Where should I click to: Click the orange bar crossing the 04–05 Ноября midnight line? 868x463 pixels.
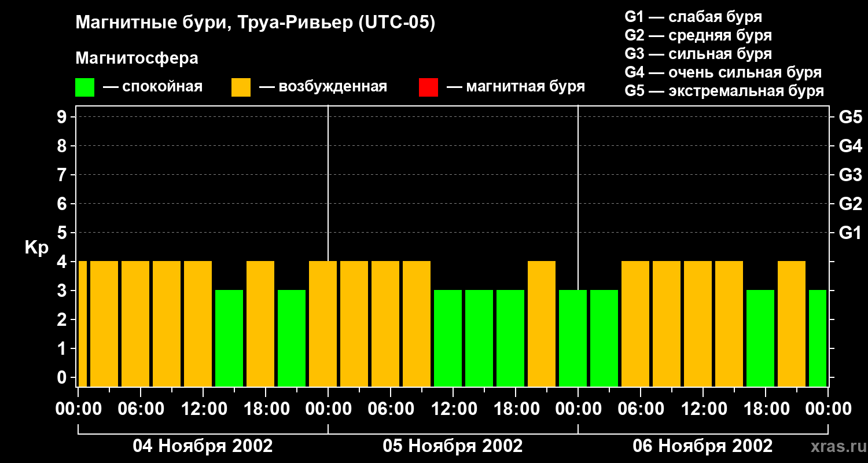(x=323, y=324)
